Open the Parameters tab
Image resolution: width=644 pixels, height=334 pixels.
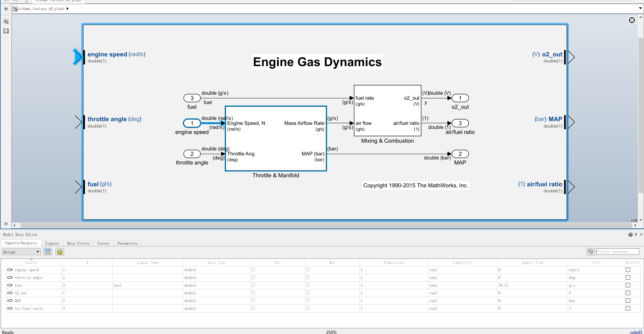pyautogui.click(x=127, y=243)
